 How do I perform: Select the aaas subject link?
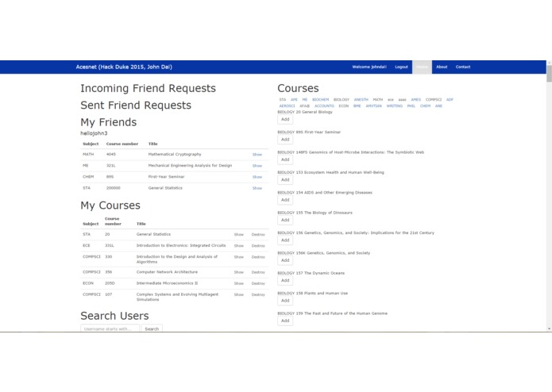[x=403, y=99]
